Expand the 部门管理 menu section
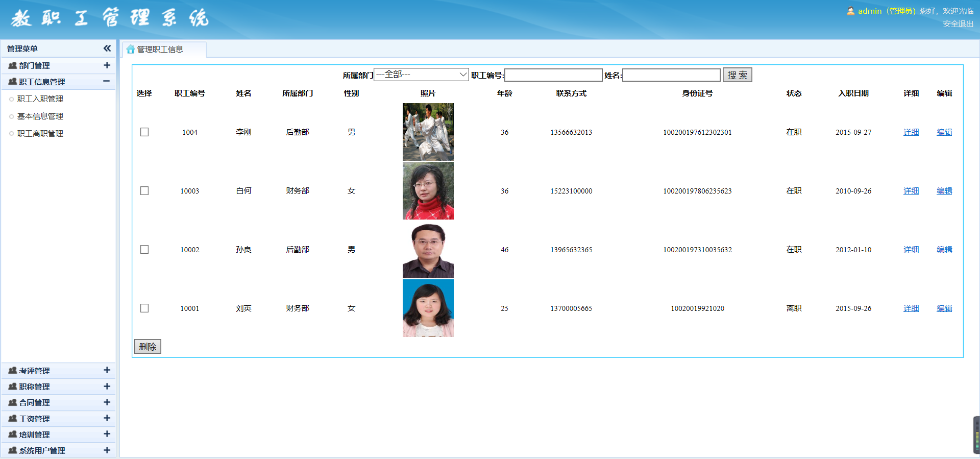 107,65
